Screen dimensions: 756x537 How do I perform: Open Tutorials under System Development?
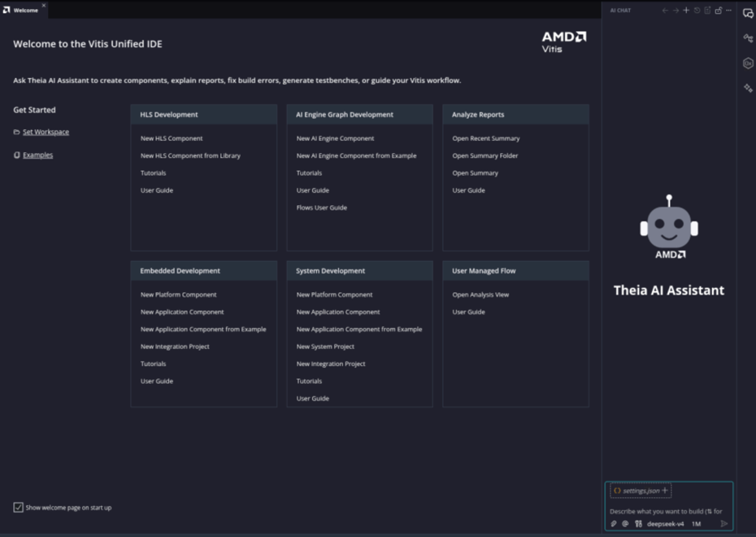309,382
